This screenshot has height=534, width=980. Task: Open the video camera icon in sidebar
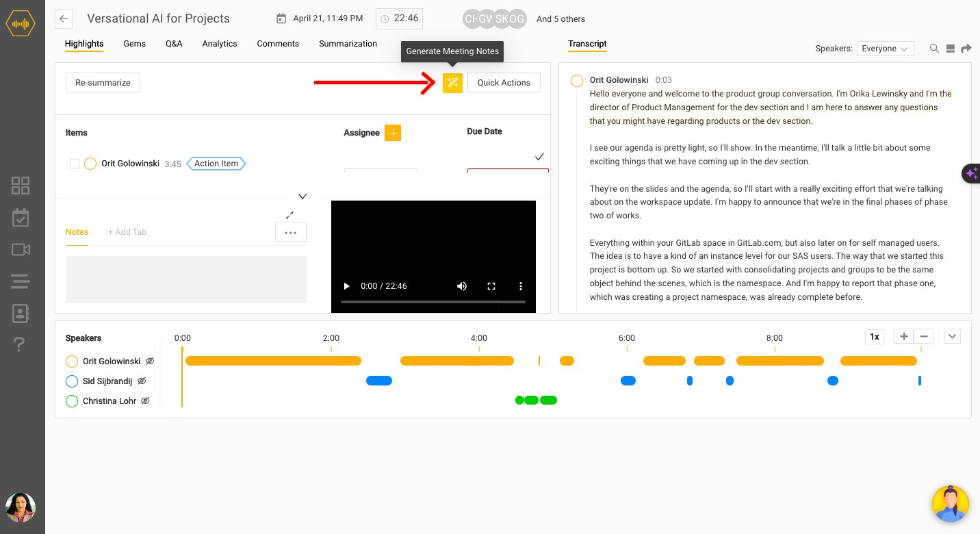pyautogui.click(x=21, y=250)
